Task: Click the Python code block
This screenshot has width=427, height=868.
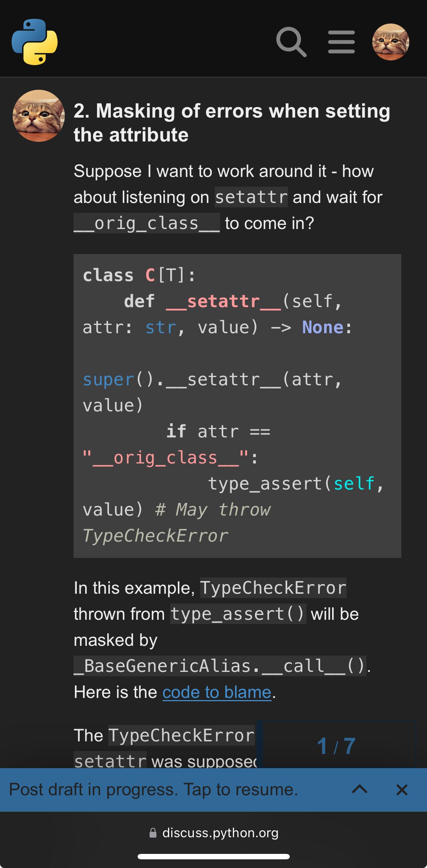Action: click(x=237, y=405)
